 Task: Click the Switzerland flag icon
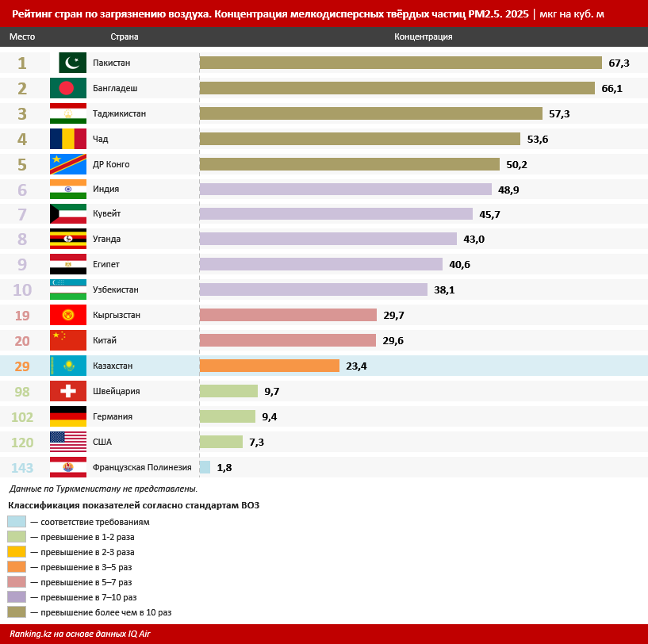click(68, 391)
